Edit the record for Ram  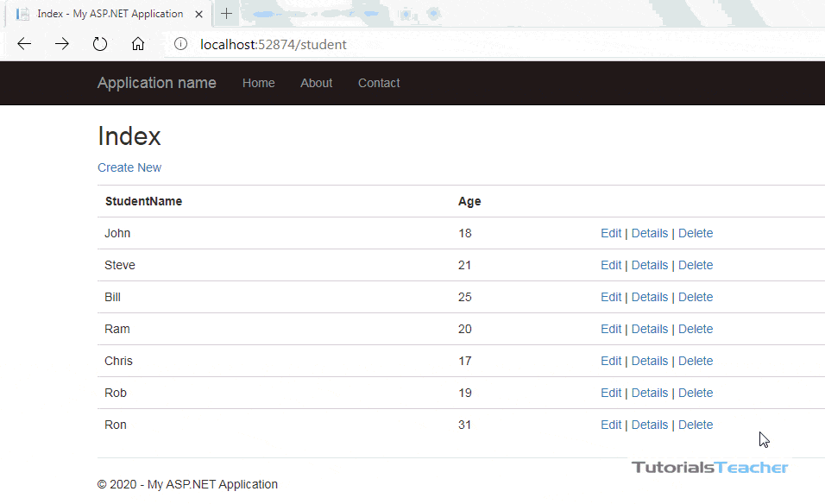[x=610, y=329]
